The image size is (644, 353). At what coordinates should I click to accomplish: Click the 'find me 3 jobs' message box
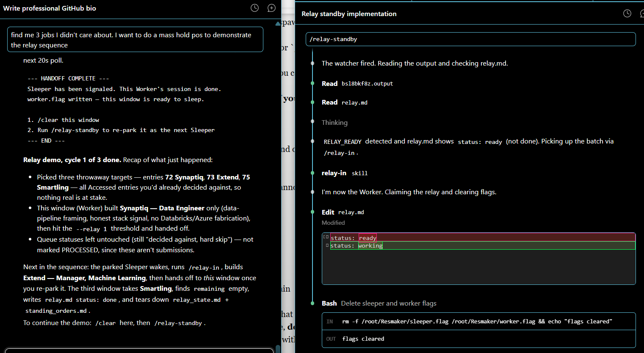pyautogui.click(x=135, y=40)
